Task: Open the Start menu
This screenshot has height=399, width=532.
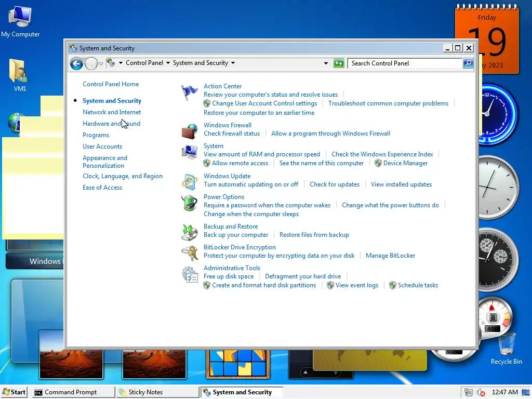Action: [14, 392]
